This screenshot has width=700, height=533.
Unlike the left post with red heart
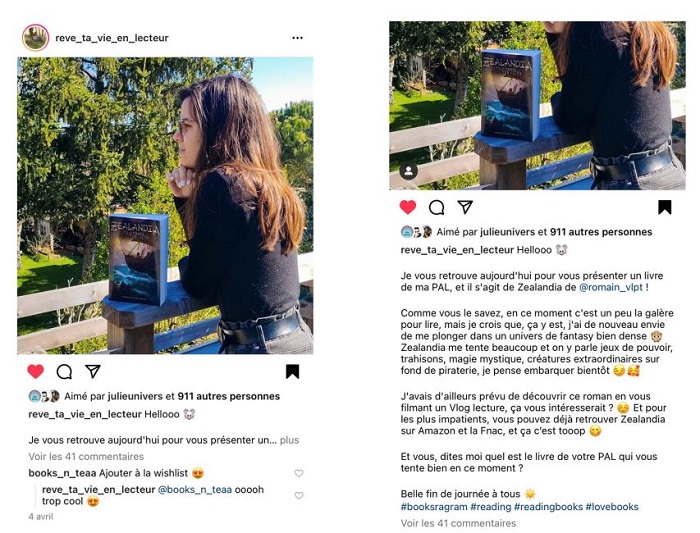[x=36, y=371]
